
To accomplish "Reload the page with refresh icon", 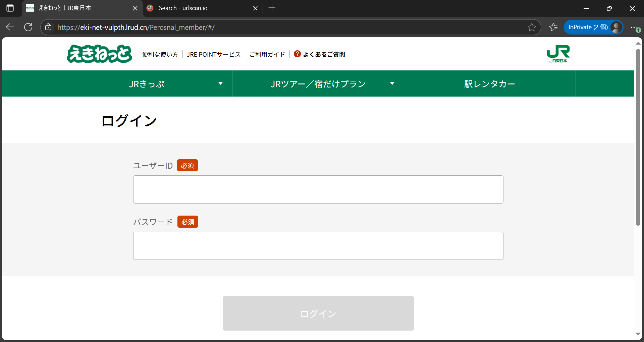I will tap(28, 27).
